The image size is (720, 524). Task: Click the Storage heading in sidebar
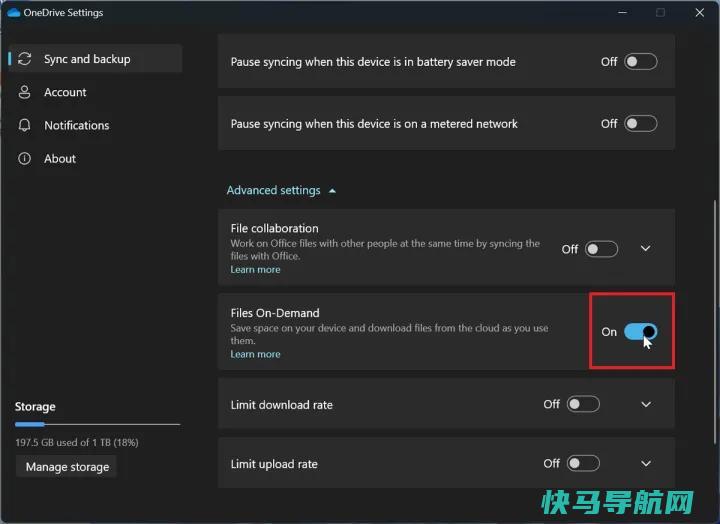[35, 406]
